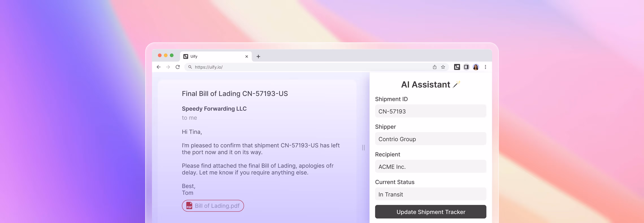644x223 pixels.
Task: Open the Uify extension icon
Action: 457,67
